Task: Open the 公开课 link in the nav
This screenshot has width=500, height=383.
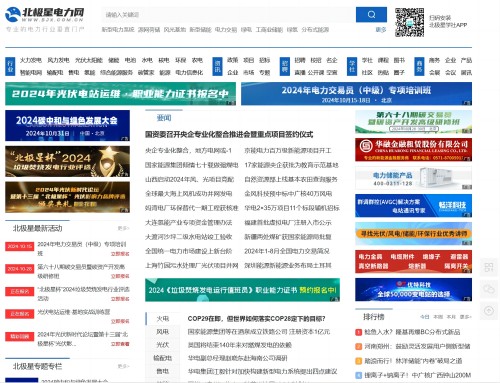Action: pyautogui.click(x=316, y=72)
